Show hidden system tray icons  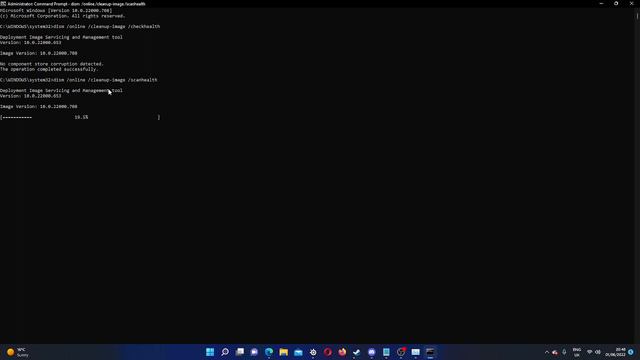[x=547, y=352]
